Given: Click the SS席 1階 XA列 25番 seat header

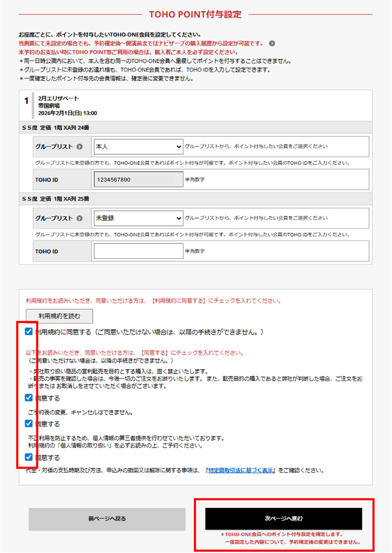Looking at the screenshot, I should tap(56, 199).
